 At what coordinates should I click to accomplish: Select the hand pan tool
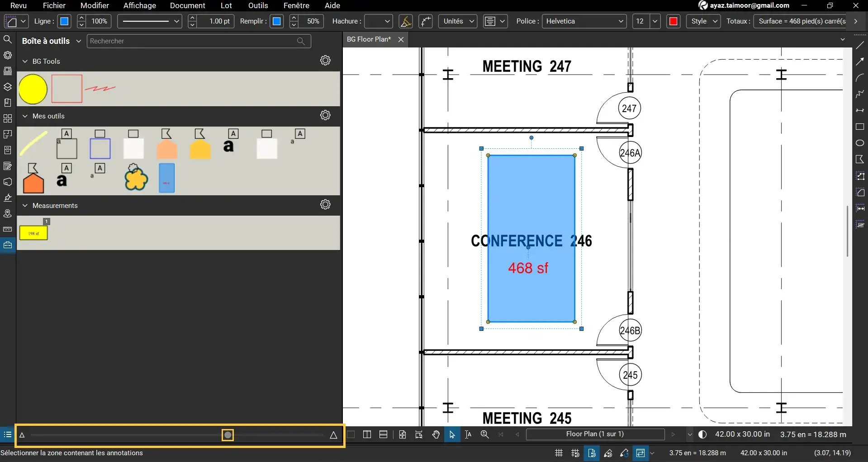click(x=435, y=434)
